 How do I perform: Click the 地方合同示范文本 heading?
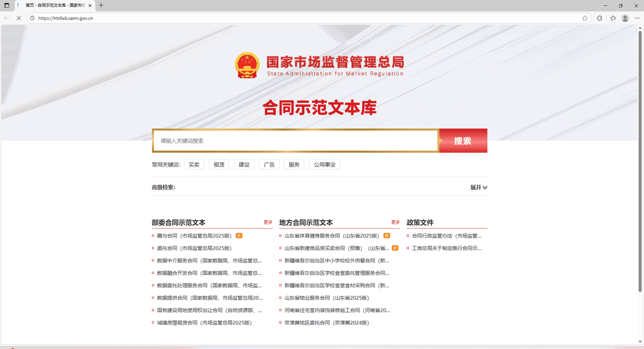[x=306, y=223]
